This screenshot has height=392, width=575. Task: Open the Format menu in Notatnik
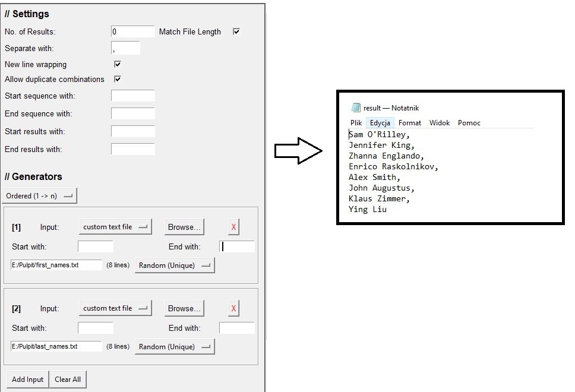[x=410, y=123]
